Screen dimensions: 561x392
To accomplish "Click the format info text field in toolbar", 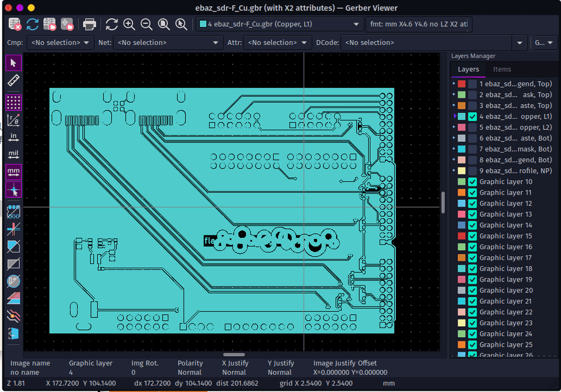I will pos(418,24).
